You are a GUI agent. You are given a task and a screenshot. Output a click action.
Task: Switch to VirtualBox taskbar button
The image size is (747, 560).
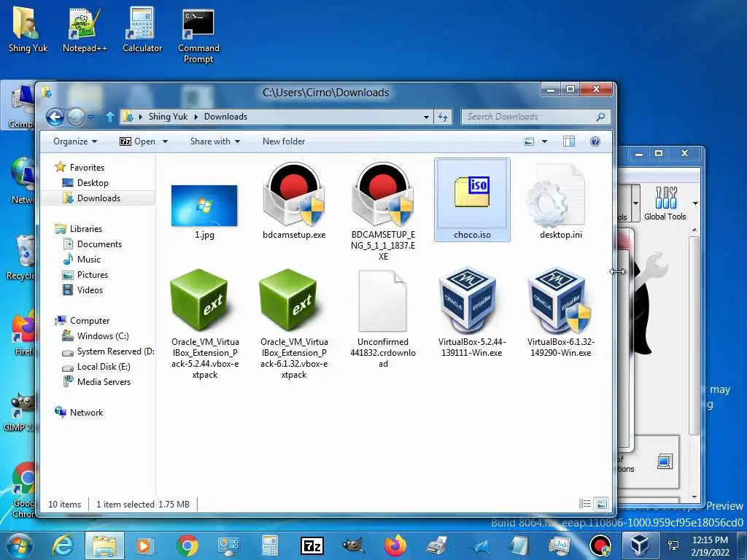coord(640,545)
